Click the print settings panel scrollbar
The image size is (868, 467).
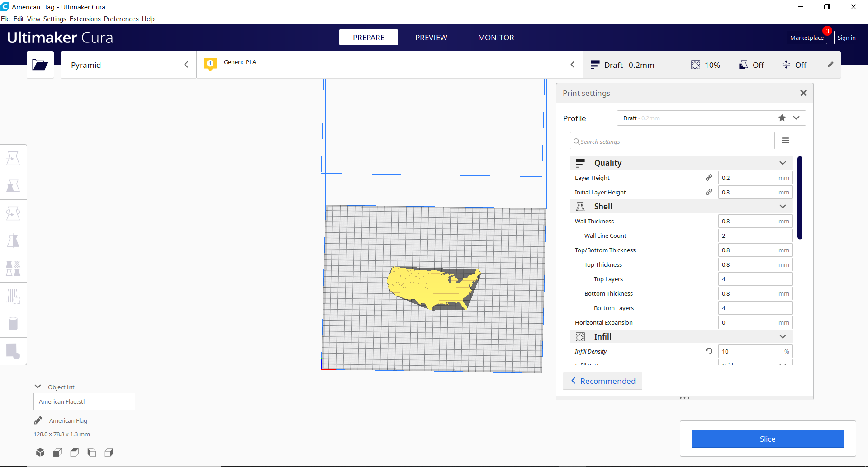800,198
